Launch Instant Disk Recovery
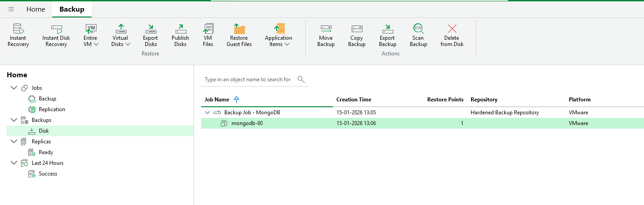This screenshot has width=644, height=205. coord(56,35)
